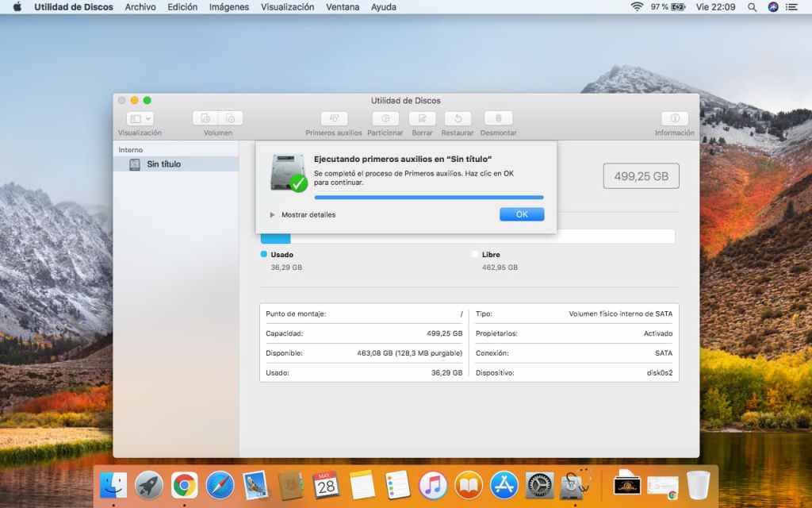Open the Ayuda menu
Screen dimensions: 812x508
click(x=384, y=7)
